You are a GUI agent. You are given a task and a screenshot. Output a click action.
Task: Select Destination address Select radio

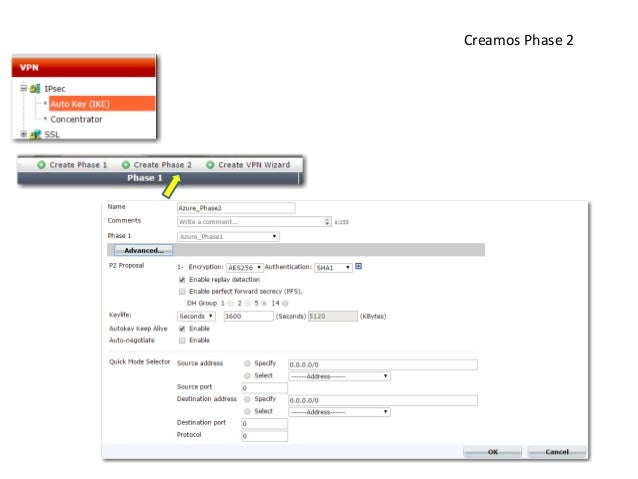pos(247,411)
